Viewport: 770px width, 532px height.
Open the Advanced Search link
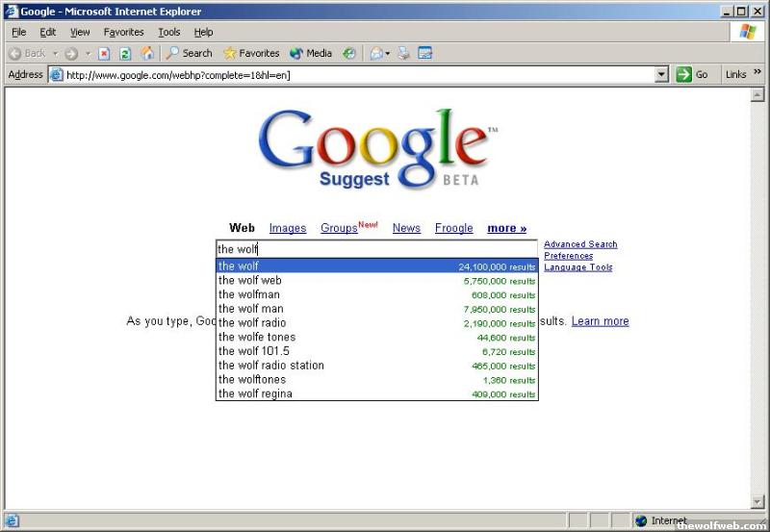pos(580,244)
